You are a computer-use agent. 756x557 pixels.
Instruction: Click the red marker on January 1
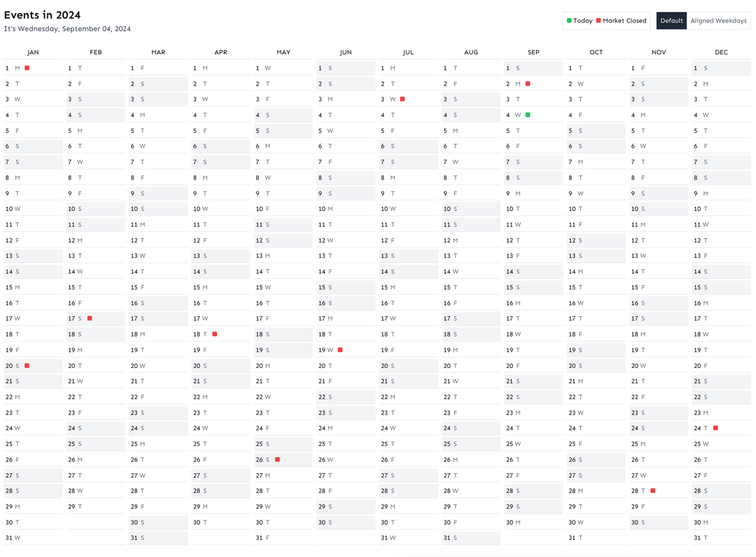(27, 68)
